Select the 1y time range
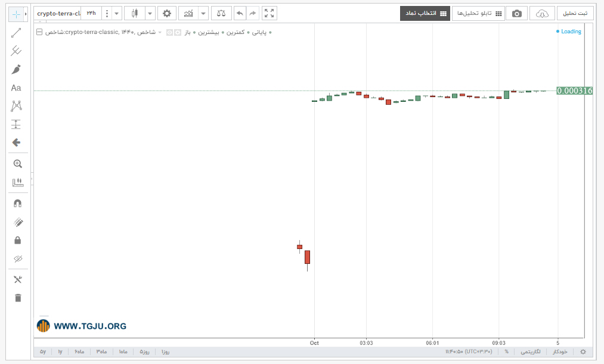The width and height of the screenshot is (604, 364). 60,351
